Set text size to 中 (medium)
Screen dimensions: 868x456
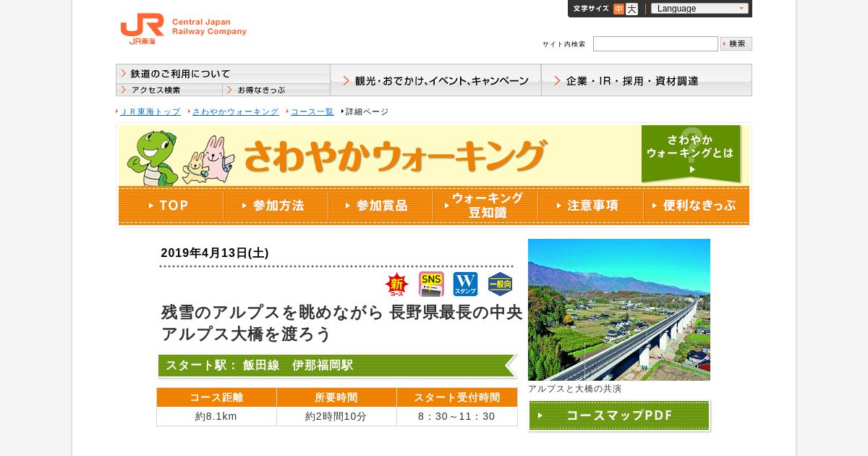tap(618, 9)
